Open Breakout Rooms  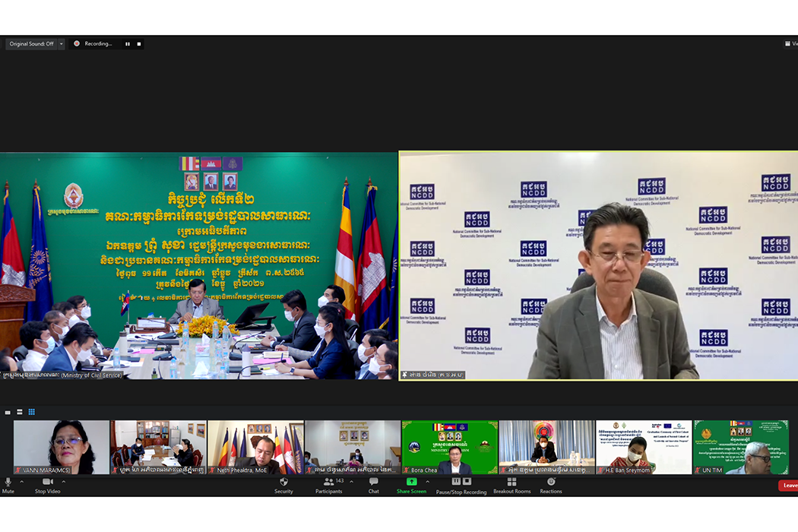(x=511, y=482)
